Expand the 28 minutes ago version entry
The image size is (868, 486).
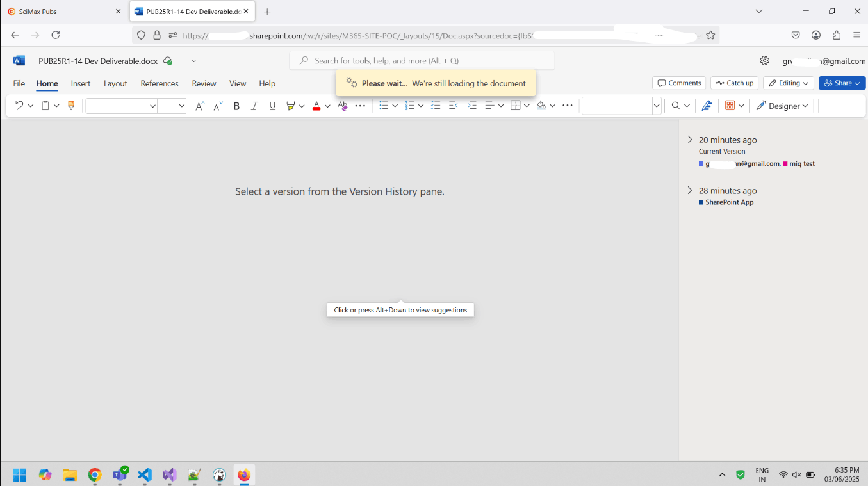pyautogui.click(x=689, y=190)
